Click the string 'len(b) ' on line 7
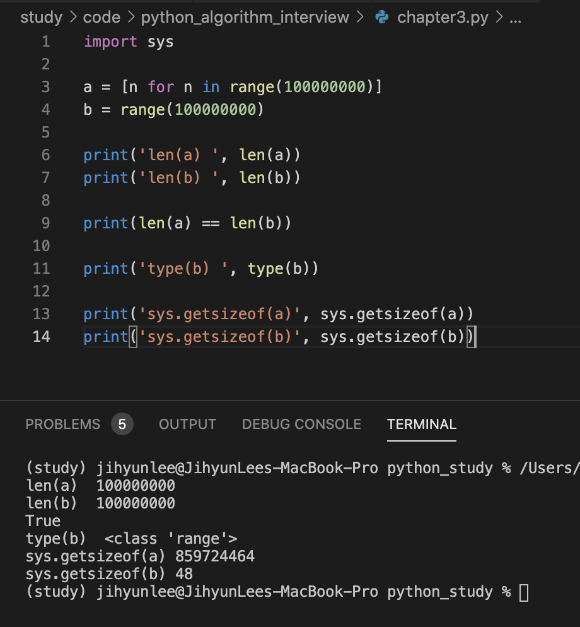This screenshot has width=580, height=627. click(178, 178)
